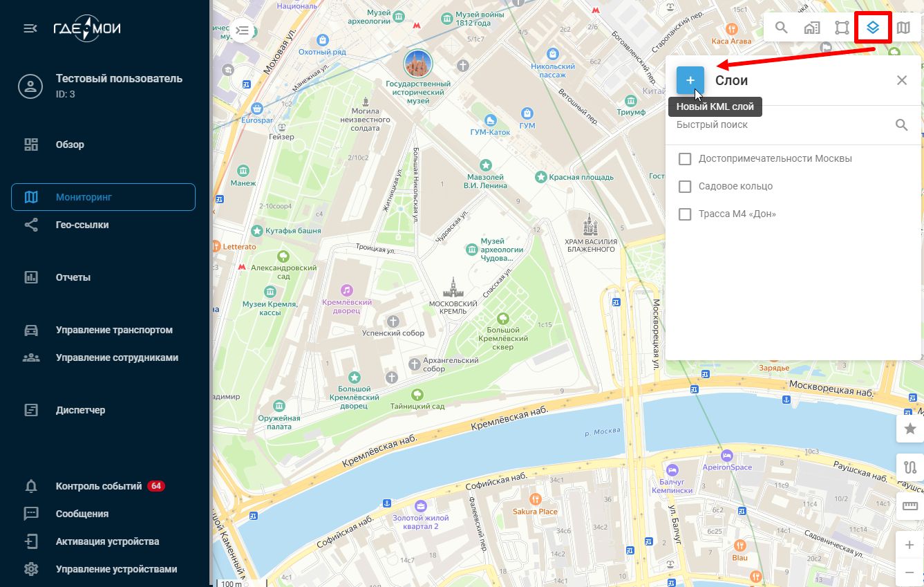924x587 pixels.
Task: Collapse the left sidebar menu
Action: click(30, 28)
